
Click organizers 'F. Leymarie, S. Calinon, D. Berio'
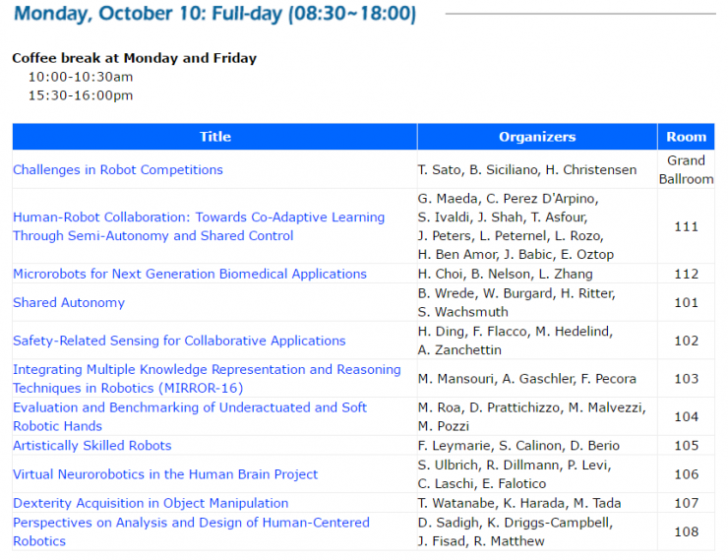(x=518, y=446)
